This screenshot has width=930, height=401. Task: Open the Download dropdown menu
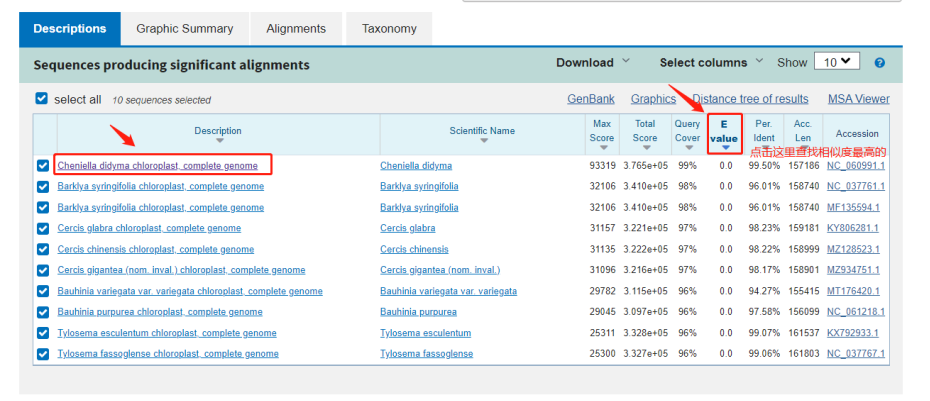tap(593, 62)
